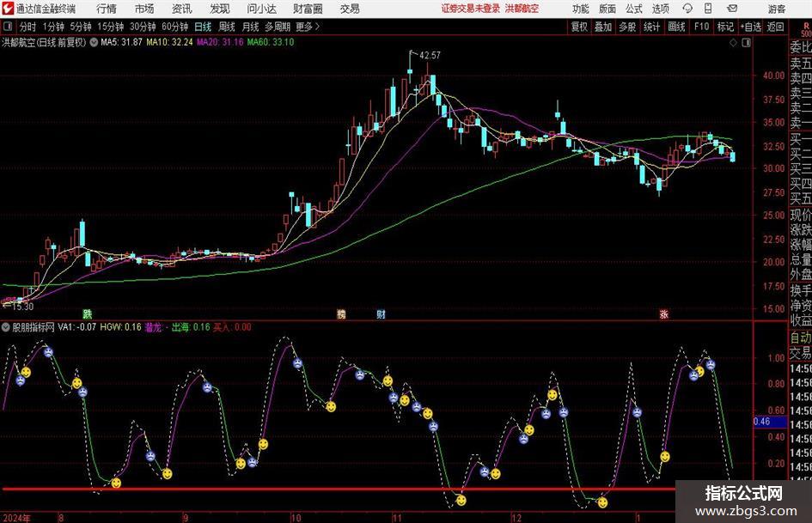Open the customer service headset icon

(687, 9)
